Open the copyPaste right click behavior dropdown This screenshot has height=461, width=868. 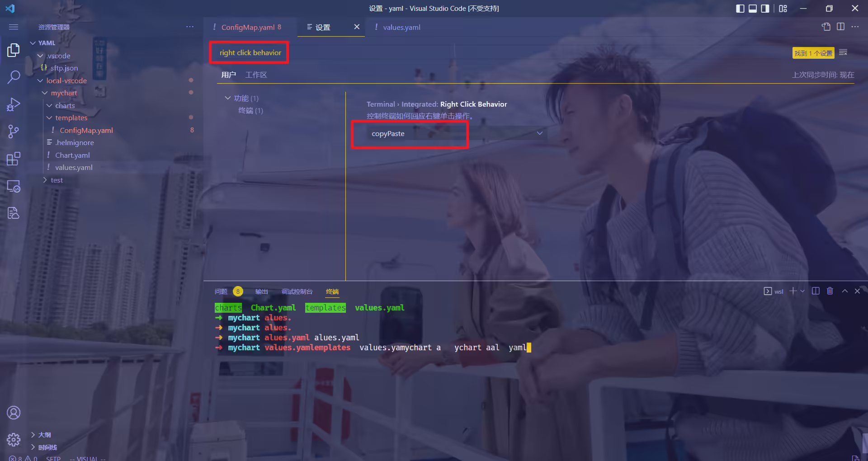click(x=457, y=134)
